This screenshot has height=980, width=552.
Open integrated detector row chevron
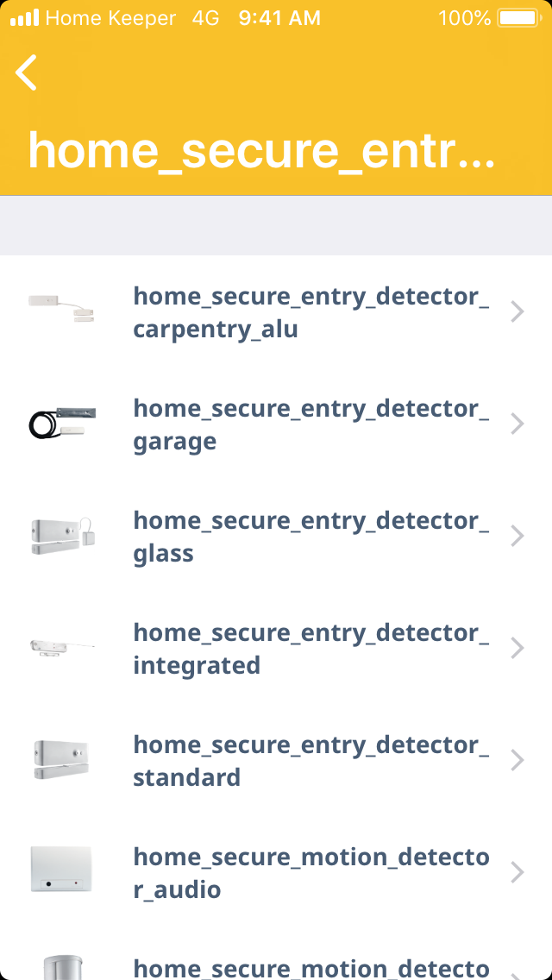point(517,648)
